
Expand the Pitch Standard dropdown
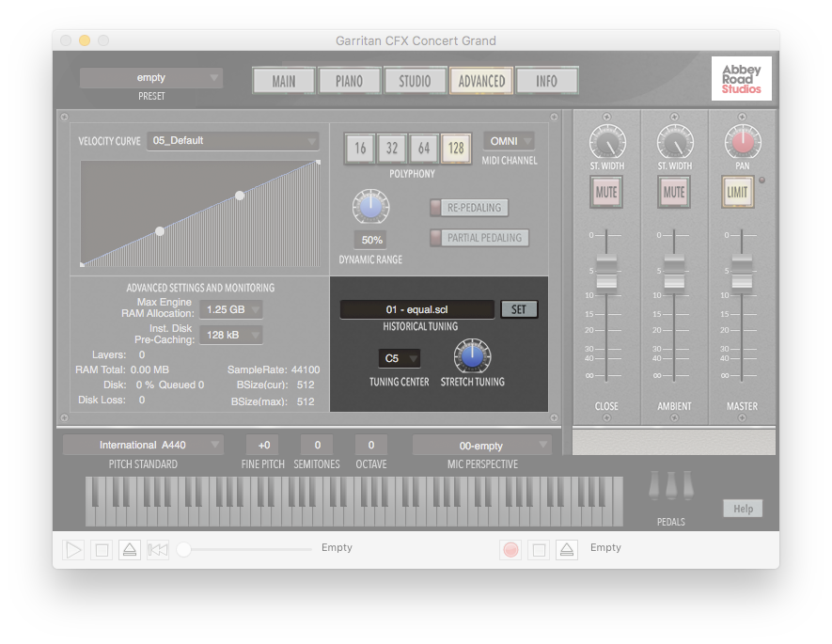[143, 445]
